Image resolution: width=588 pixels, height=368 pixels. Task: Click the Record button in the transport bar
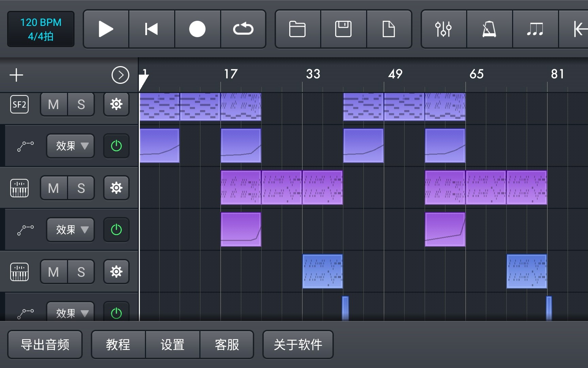tap(197, 29)
